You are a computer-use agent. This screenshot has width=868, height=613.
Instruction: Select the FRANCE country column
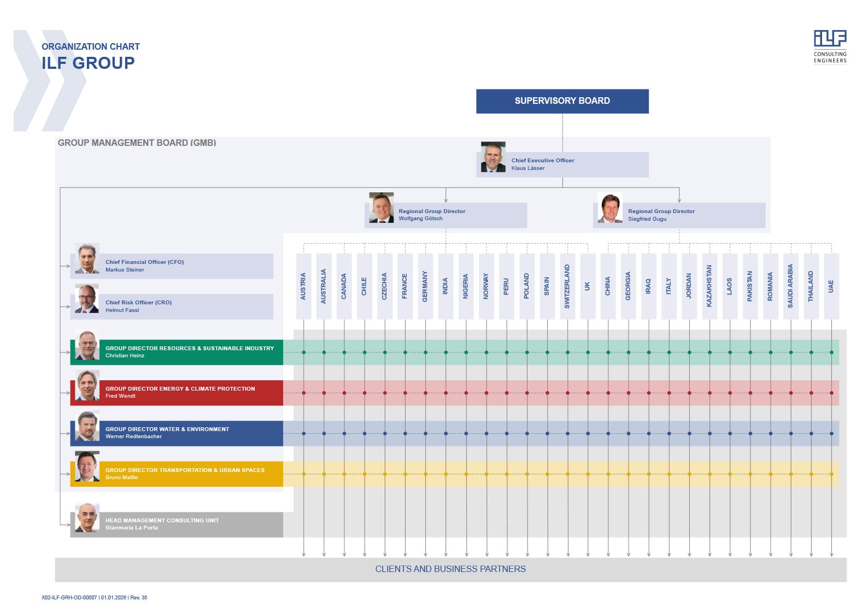click(405, 286)
